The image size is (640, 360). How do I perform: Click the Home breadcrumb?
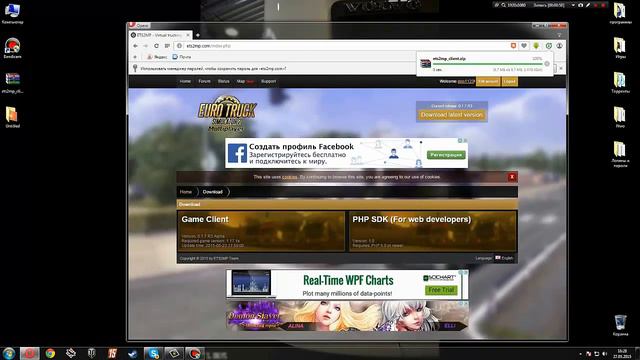[186, 192]
